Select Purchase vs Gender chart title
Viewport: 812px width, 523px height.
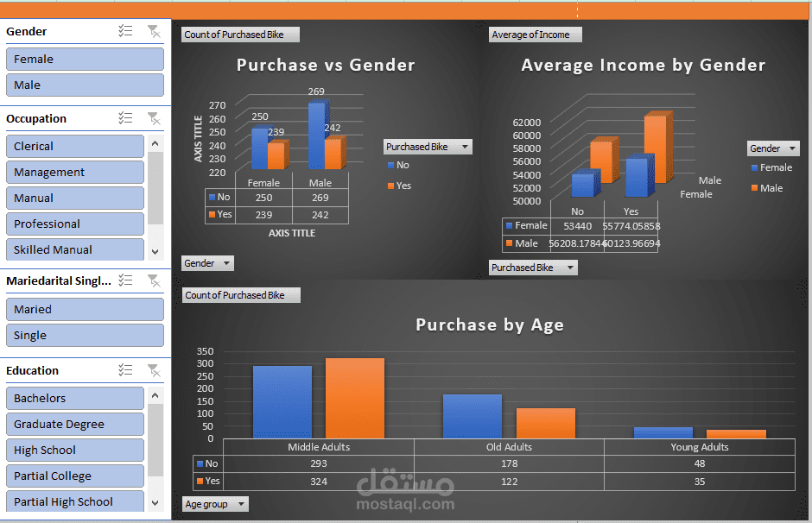[326, 65]
